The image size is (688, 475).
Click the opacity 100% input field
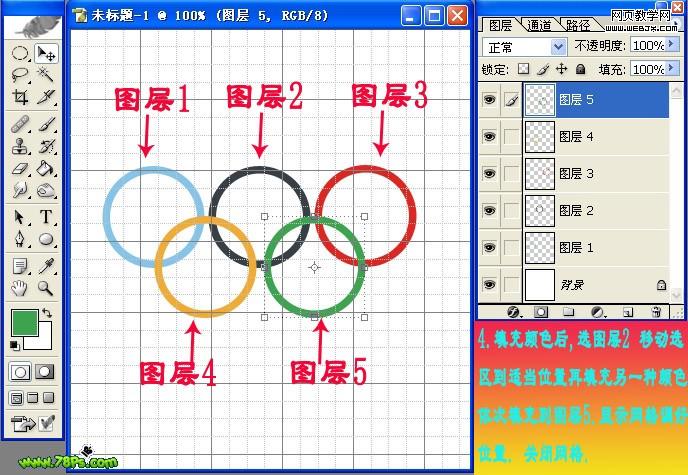648,45
